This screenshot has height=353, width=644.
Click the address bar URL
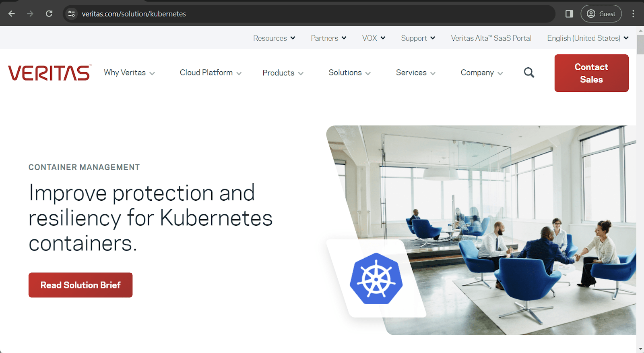(x=134, y=14)
